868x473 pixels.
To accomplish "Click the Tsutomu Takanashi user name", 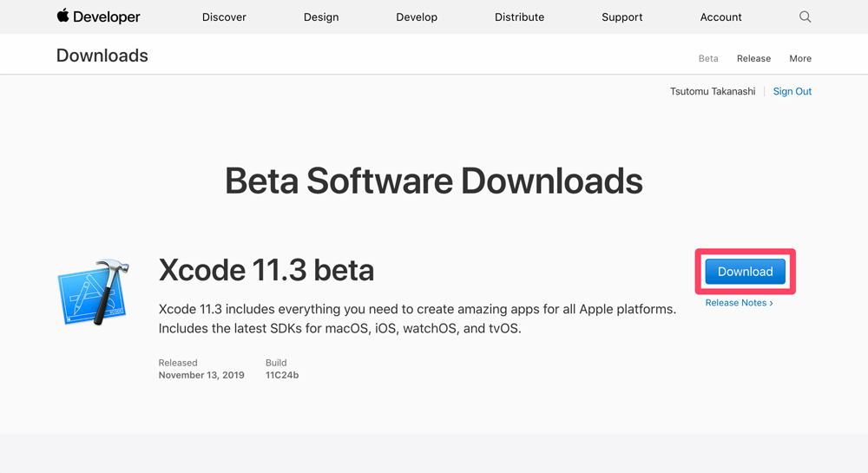I will [713, 91].
